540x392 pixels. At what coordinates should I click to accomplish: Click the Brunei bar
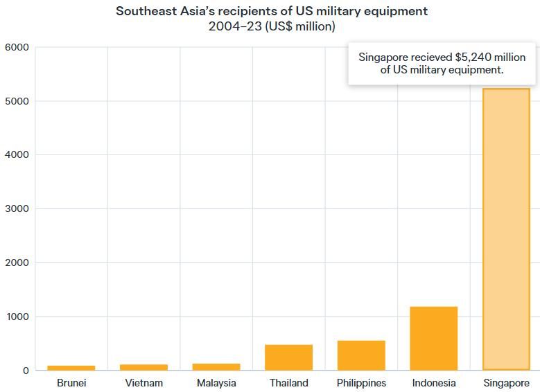pos(71,368)
